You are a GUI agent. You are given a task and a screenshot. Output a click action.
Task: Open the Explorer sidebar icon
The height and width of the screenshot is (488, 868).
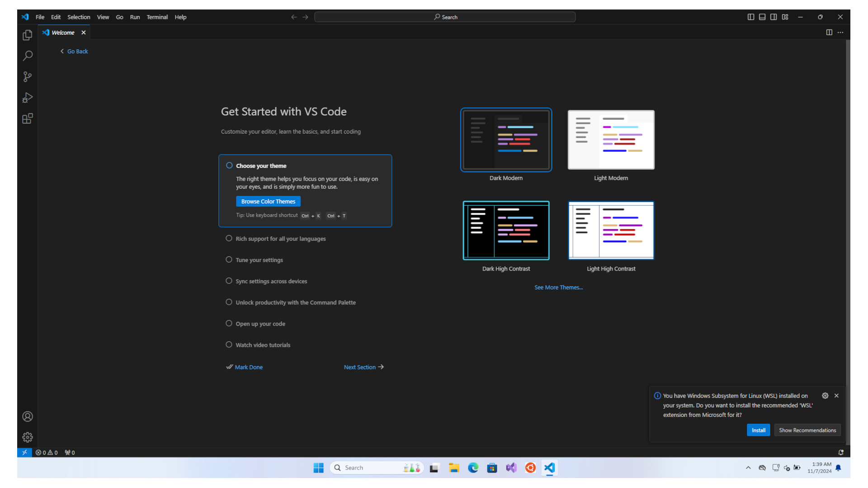point(27,35)
